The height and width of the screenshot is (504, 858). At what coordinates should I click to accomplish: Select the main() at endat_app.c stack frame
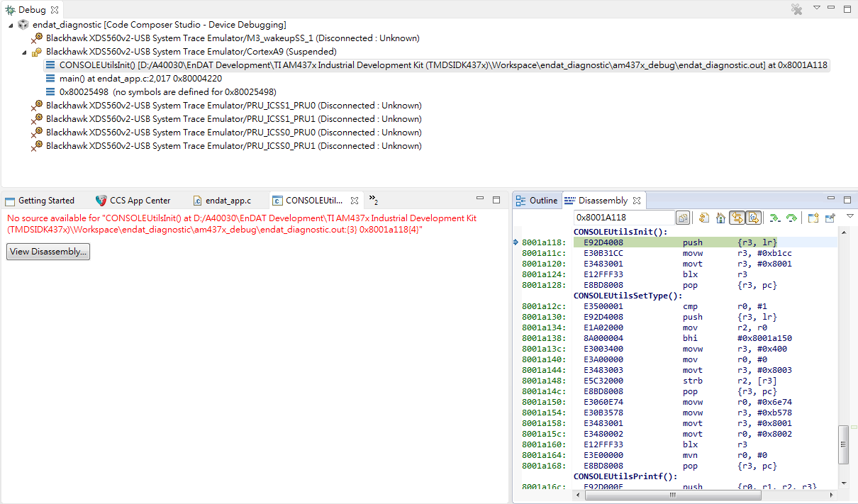140,79
